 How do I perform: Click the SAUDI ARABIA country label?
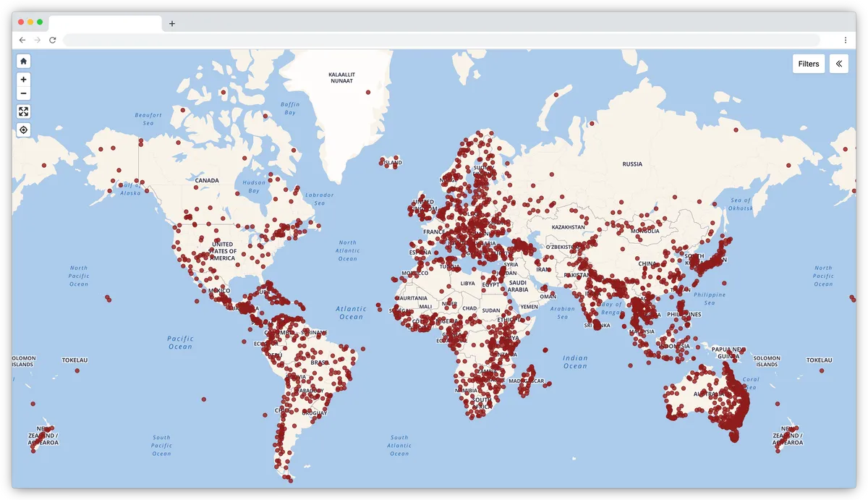(518, 287)
